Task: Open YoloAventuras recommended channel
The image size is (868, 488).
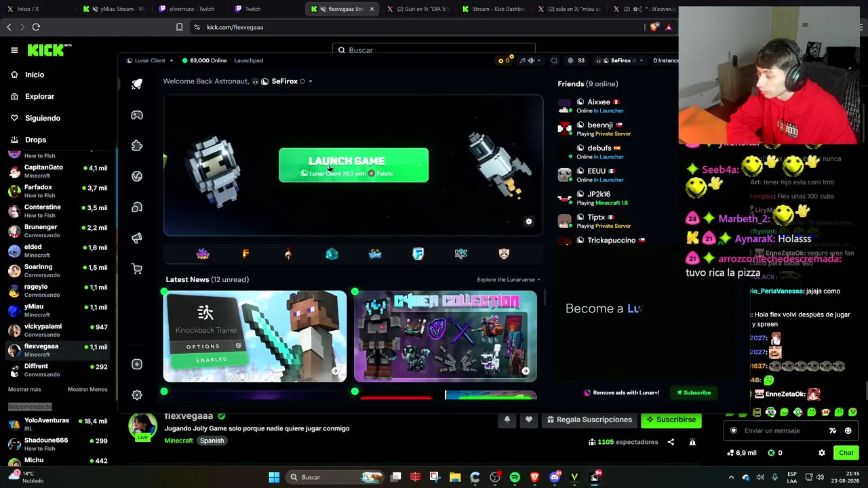Action: click(58, 424)
